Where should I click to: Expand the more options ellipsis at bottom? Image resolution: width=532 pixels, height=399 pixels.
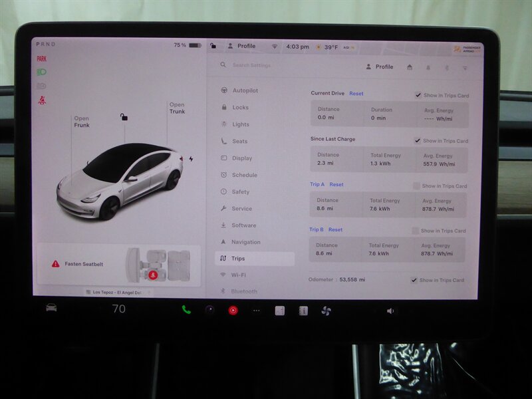tap(255, 309)
